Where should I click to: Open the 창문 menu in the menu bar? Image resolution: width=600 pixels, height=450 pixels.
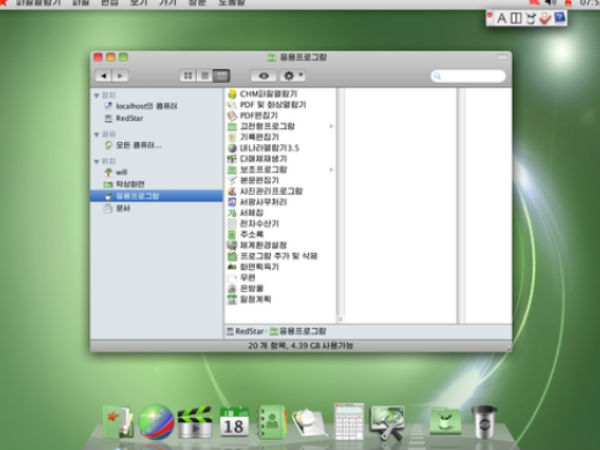pos(197,3)
